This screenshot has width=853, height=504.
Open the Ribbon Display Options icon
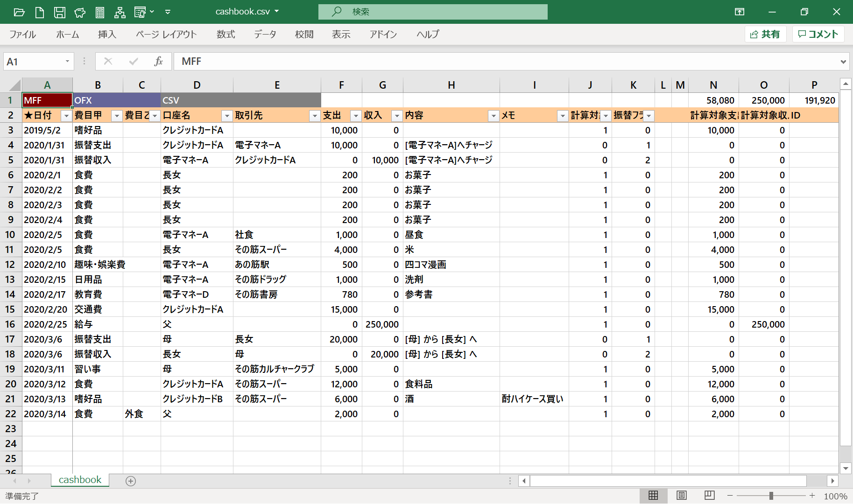click(740, 12)
